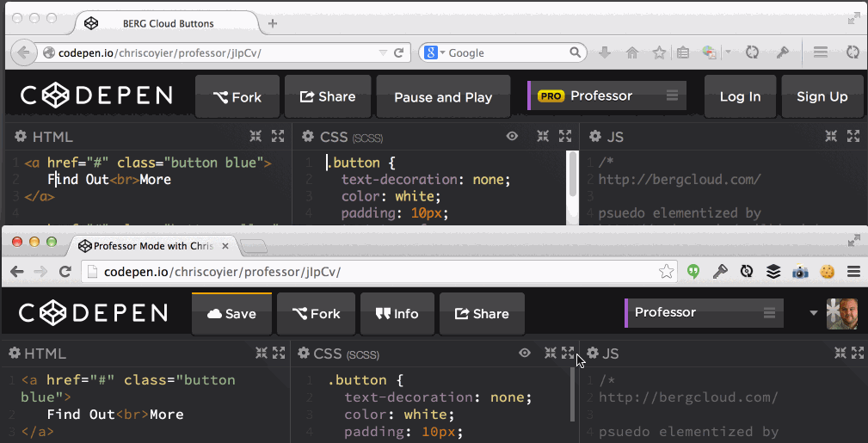Open Chrome hamburger menu
The width and height of the screenshot is (868, 443).
coord(853,271)
